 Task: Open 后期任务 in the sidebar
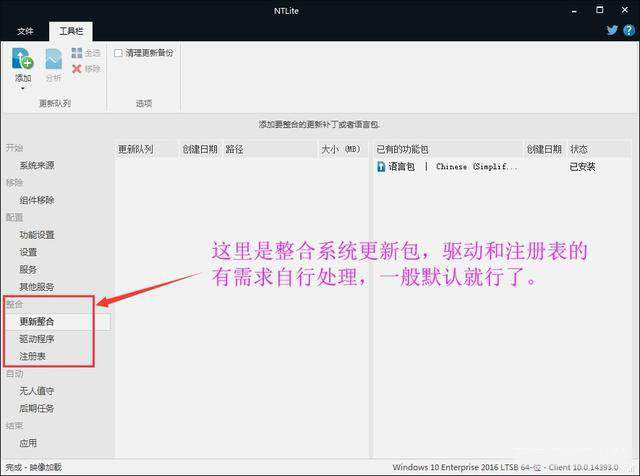[37, 408]
